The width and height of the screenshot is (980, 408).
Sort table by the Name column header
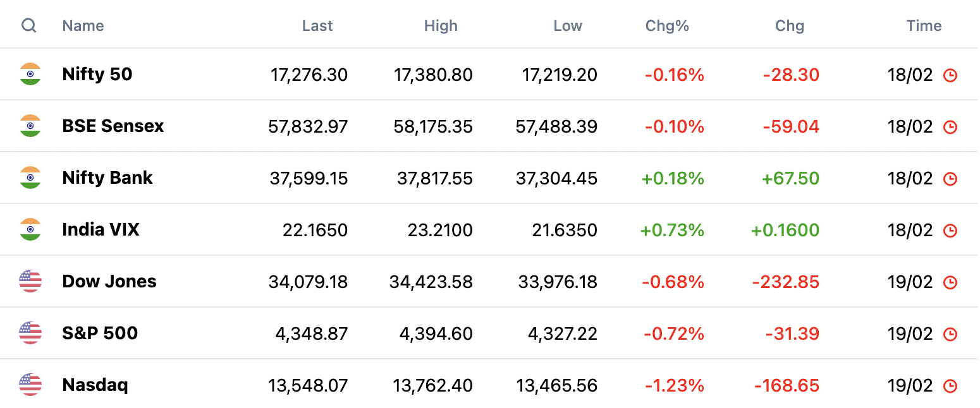83,26
